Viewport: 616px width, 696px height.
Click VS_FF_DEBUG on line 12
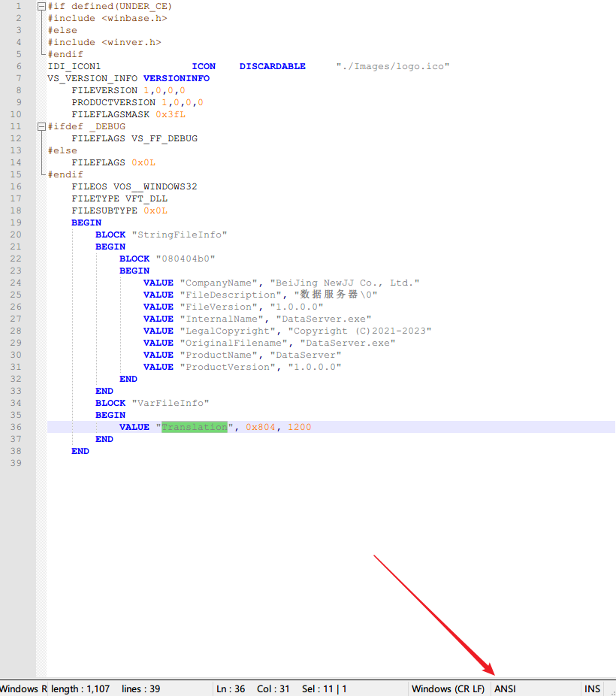(165, 138)
